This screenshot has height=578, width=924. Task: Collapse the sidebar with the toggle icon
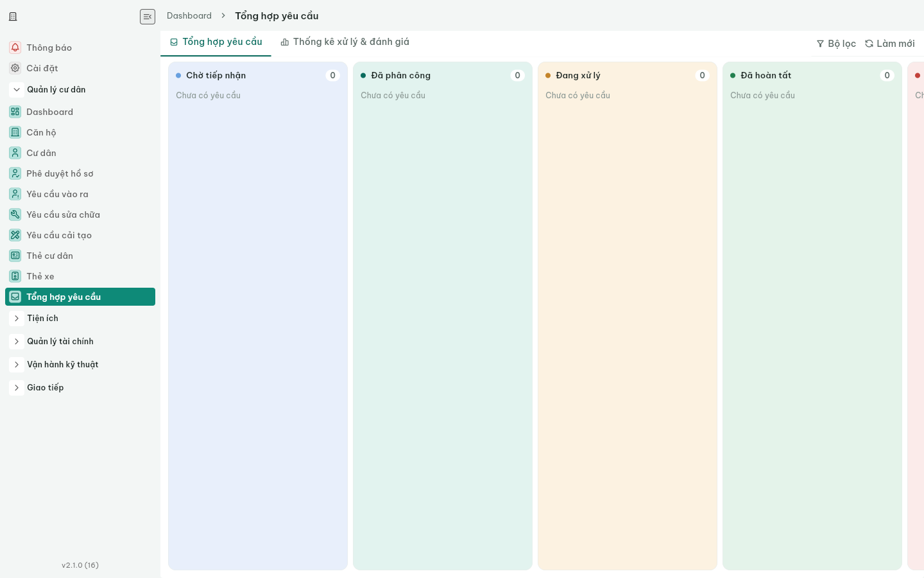coord(148,17)
